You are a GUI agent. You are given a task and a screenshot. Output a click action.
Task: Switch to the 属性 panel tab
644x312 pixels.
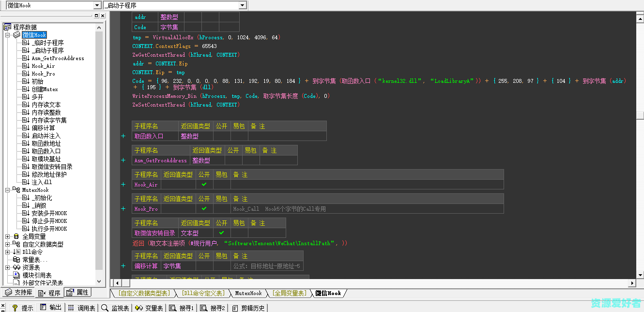[x=77, y=292]
